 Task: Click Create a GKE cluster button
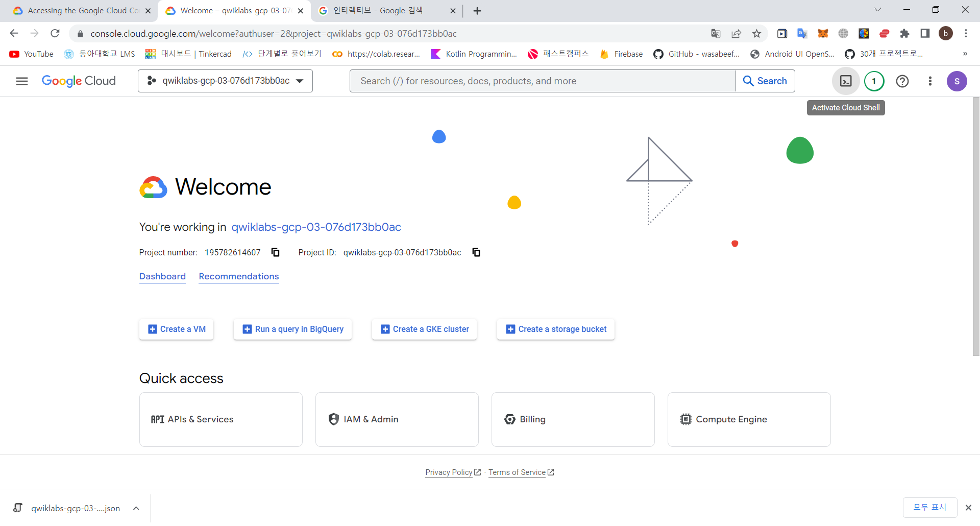[x=424, y=329]
